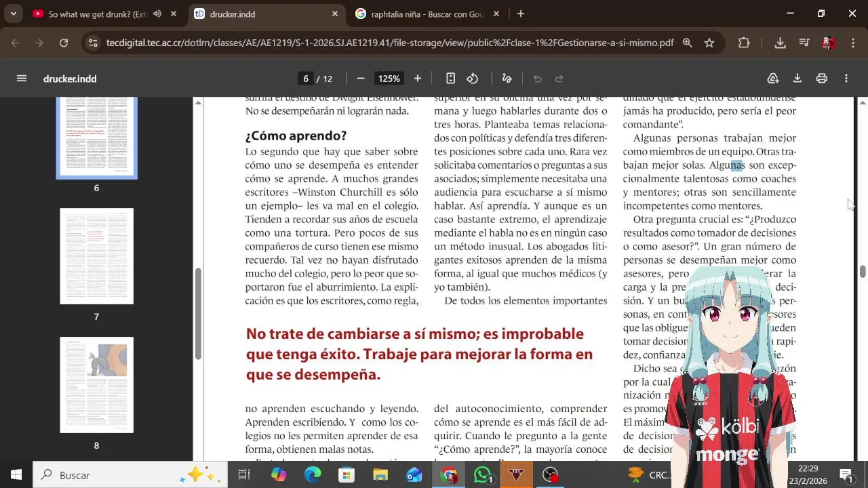Screen dimensions: 868x488
Task: Open WhatsApp from the taskbar
Action: click(x=483, y=475)
